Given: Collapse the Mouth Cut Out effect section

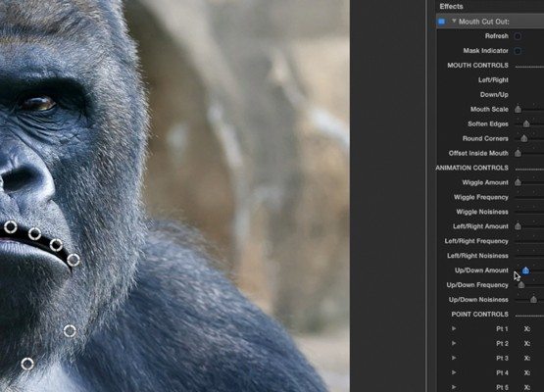Looking at the screenshot, I should click(x=454, y=22).
